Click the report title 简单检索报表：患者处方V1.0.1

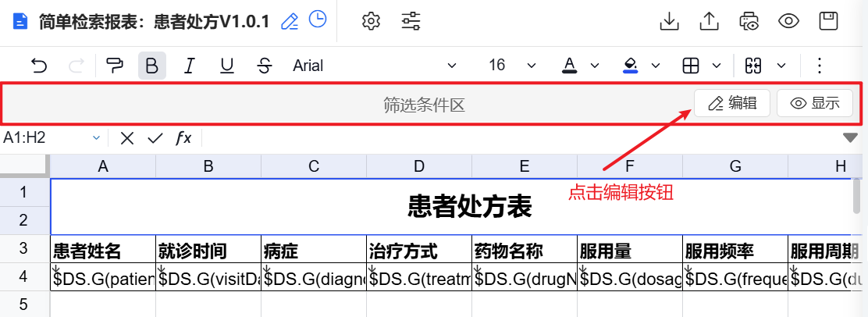click(x=155, y=22)
